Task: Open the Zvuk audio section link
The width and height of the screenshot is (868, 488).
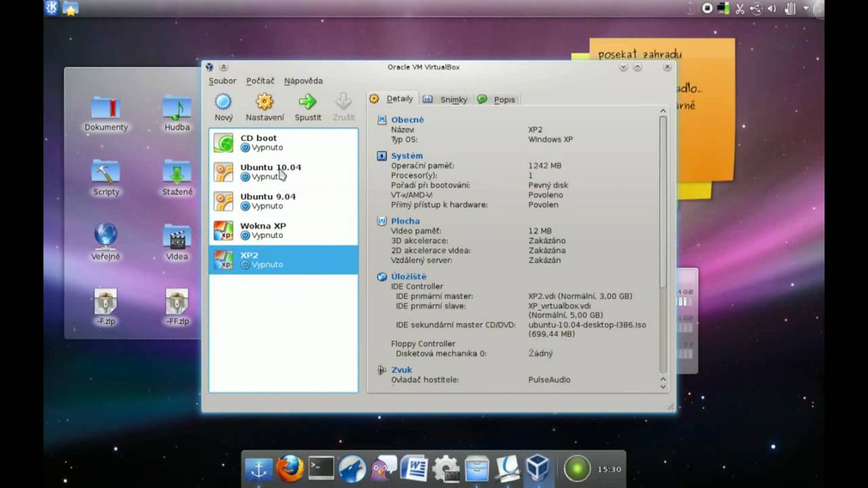Action: pos(401,370)
